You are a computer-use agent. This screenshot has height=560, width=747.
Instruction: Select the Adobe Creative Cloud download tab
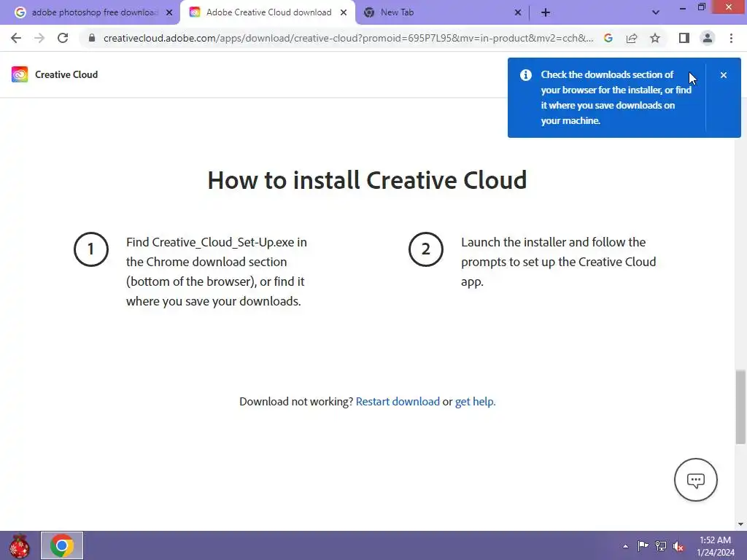click(x=268, y=12)
